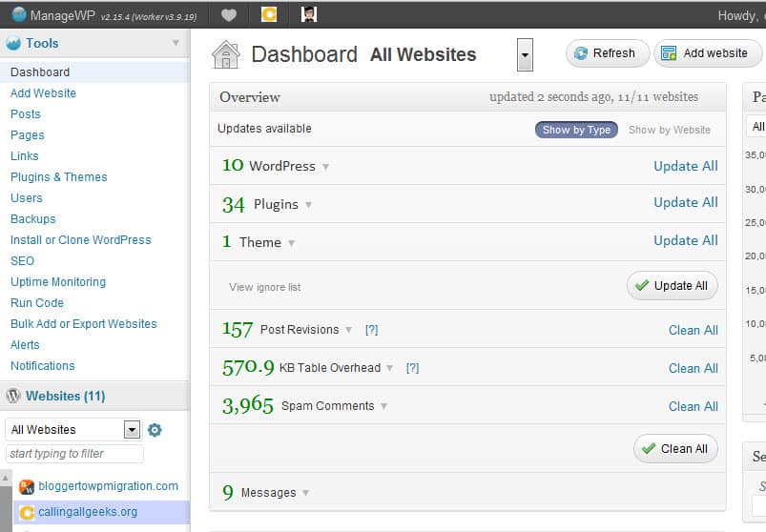Expand the WordPress updates list
The width and height of the screenshot is (766, 532).
[325, 167]
